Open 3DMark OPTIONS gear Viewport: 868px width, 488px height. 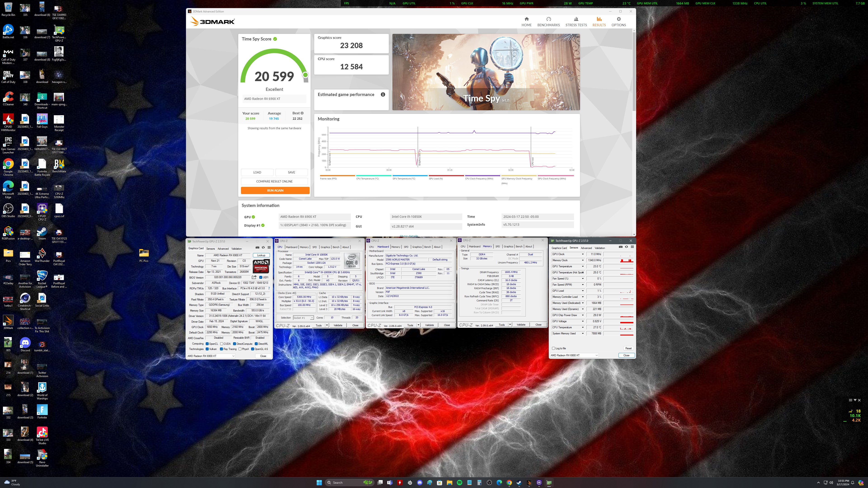tap(618, 21)
